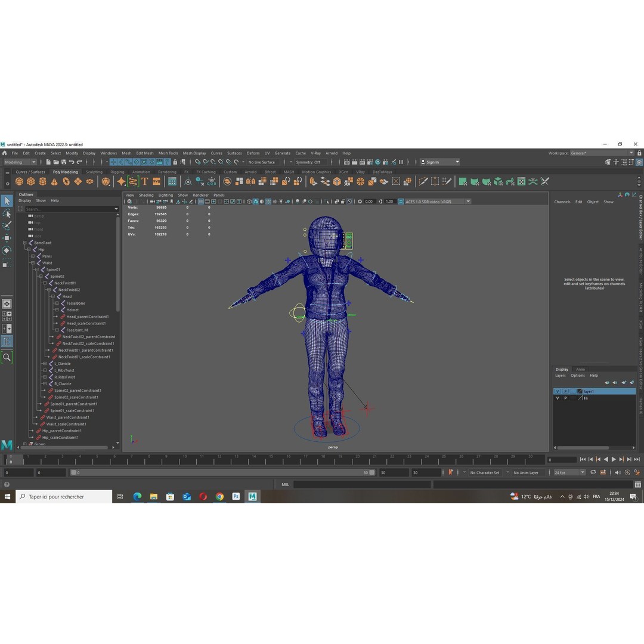The width and height of the screenshot is (644, 644).
Task: Toggle visibility V of layer1
Action: (558, 391)
